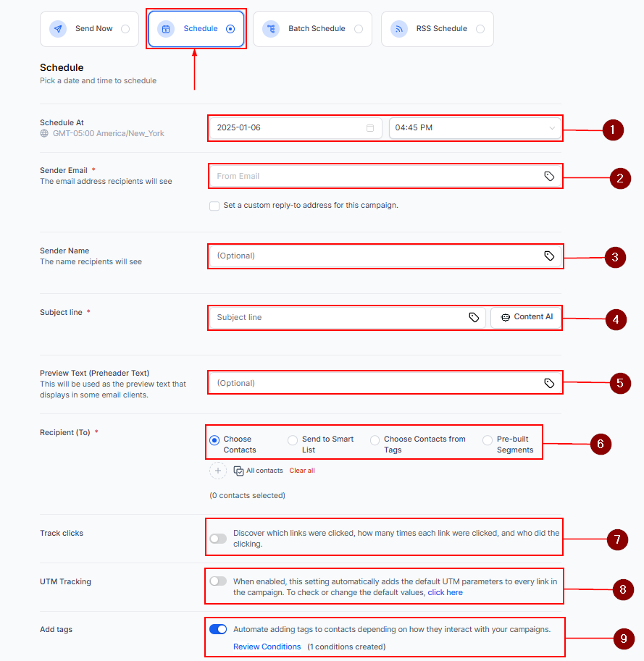Expand the 04:45 PM time dropdown

point(475,127)
